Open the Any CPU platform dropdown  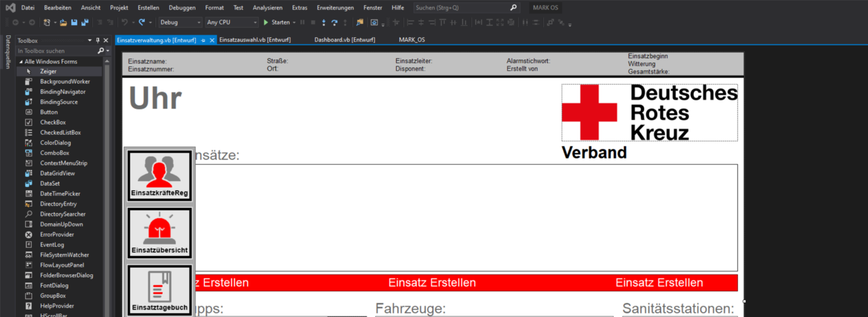pos(231,22)
